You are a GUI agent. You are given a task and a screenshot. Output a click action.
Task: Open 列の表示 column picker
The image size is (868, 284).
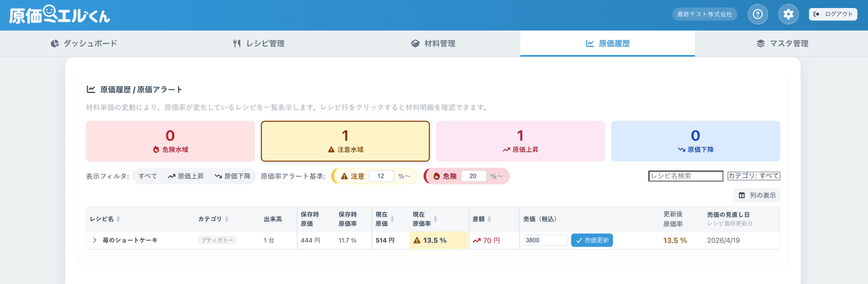757,196
